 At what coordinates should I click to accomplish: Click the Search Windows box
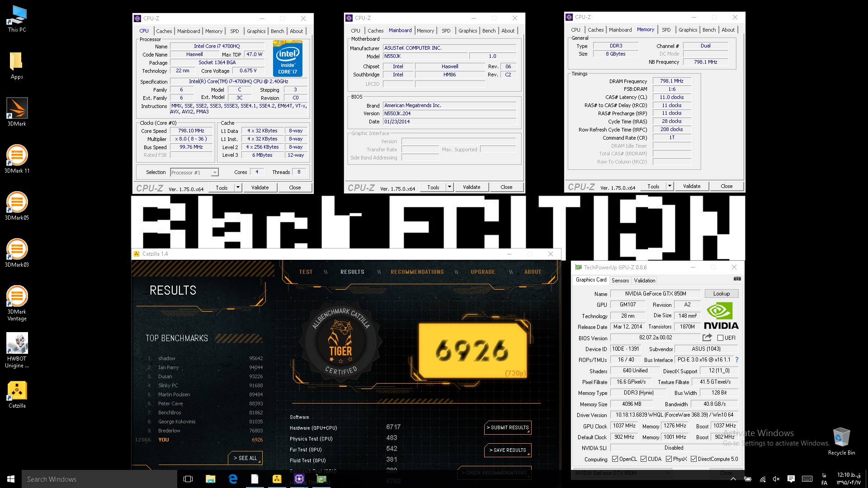[99, 479]
